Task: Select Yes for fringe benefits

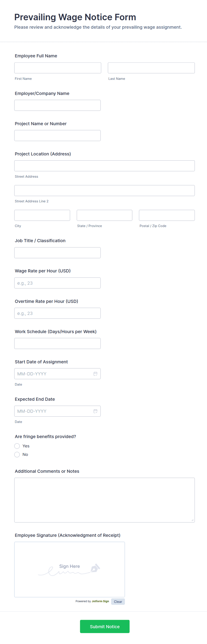Action: [x=17, y=446]
